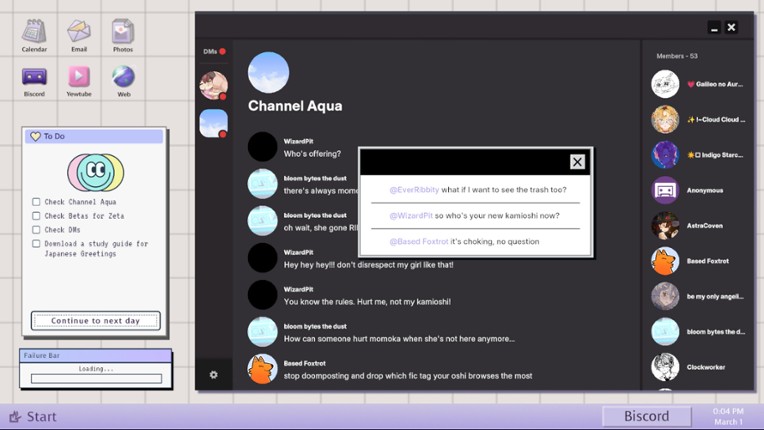
Task: Close the Biscord window
Action: click(731, 27)
